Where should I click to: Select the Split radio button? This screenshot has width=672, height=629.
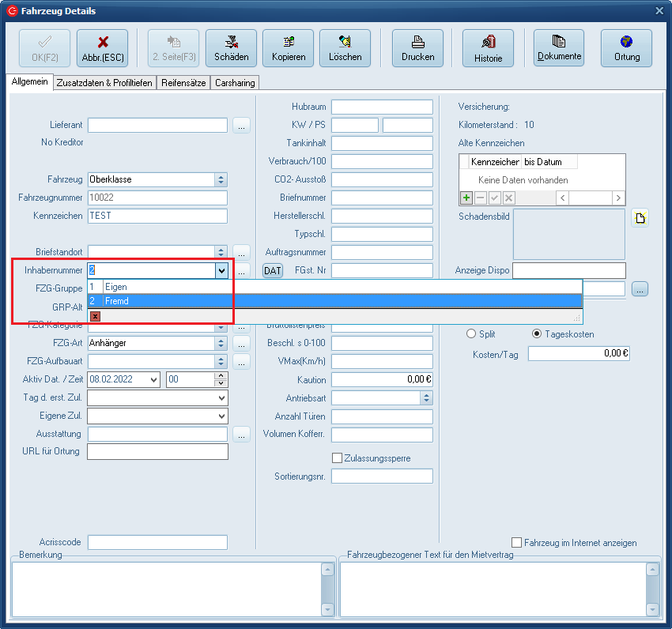coord(472,334)
